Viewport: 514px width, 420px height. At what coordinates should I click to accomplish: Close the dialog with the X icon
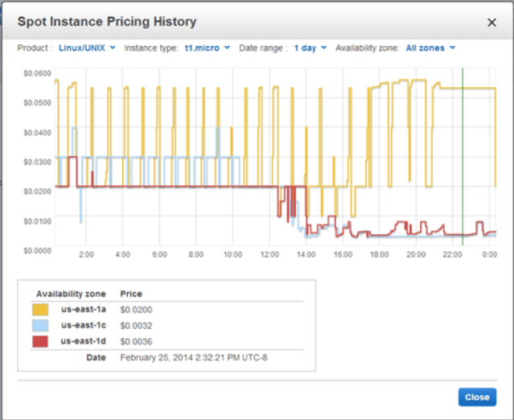[x=491, y=23]
